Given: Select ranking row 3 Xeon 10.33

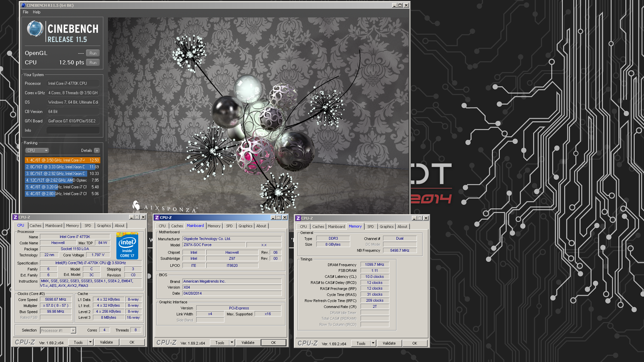Looking at the screenshot, I should point(62,174).
